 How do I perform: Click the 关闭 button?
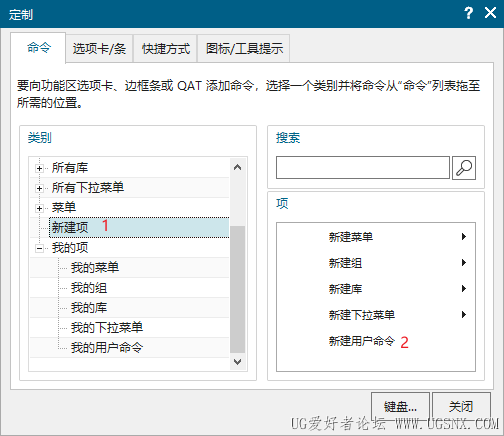click(x=461, y=406)
